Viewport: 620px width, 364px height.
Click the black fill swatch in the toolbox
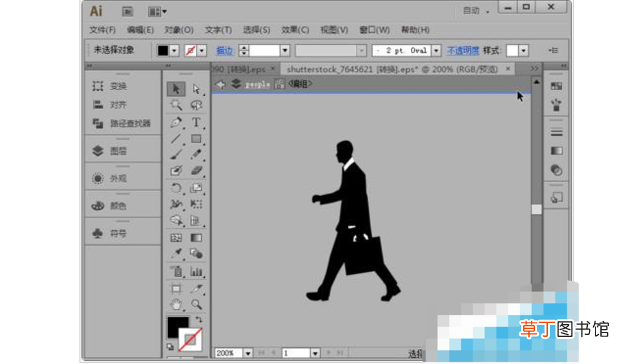coord(175,325)
